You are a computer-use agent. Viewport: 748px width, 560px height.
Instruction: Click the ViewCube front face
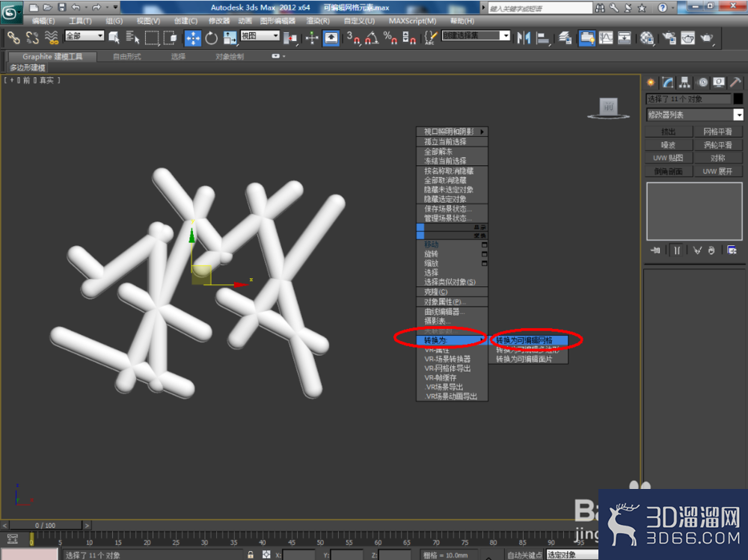(x=608, y=105)
